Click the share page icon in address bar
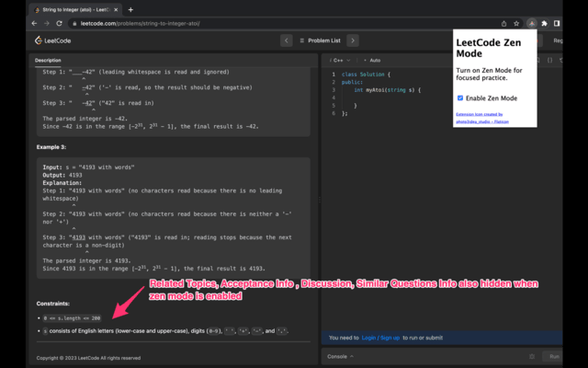Viewport: 588px width, 368px height. click(503, 23)
